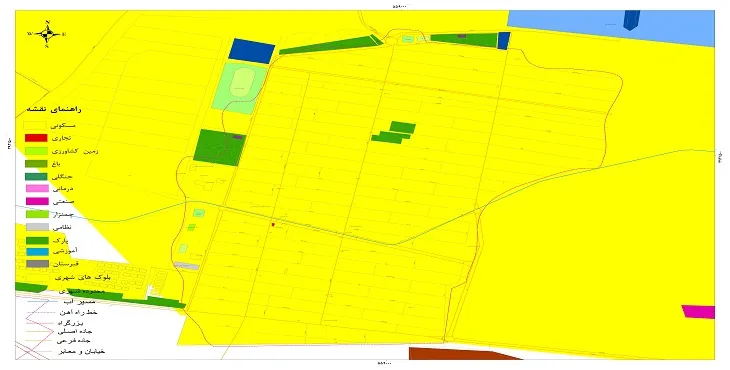730x370 pixels.
Task: Click the long green strip along the top road
Action: [x=330, y=45]
